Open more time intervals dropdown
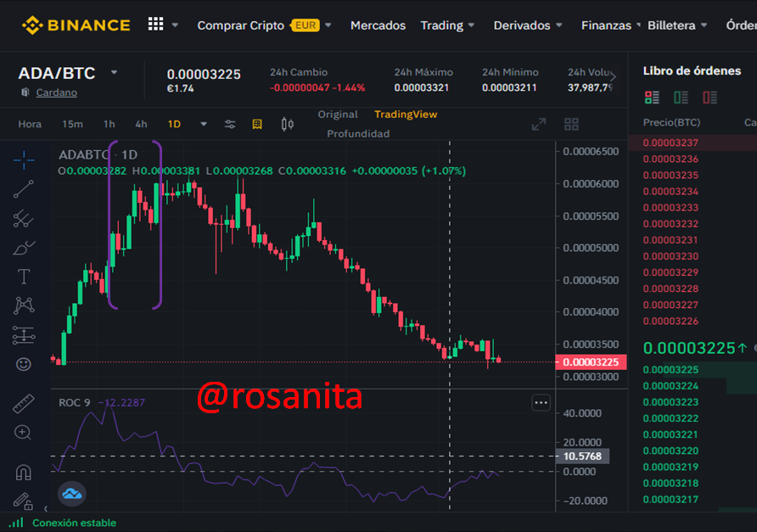This screenshot has height=532, width=757. (203, 124)
